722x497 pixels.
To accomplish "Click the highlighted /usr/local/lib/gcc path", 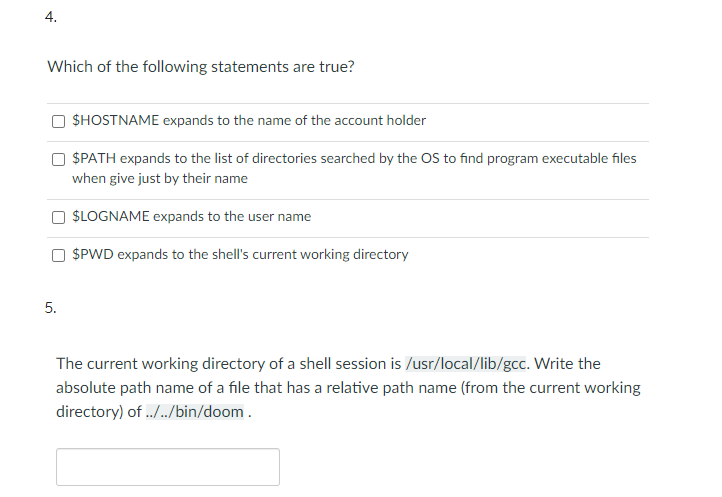I will [x=464, y=363].
